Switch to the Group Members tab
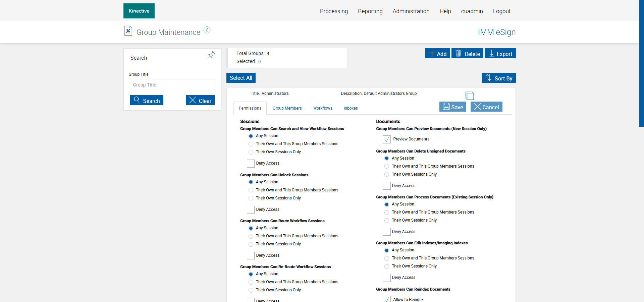Image resolution: width=644 pixels, height=302 pixels. pos(287,108)
